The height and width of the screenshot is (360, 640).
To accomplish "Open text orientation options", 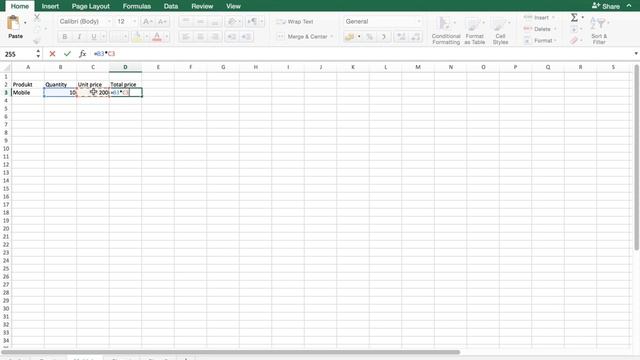I will 233,21.
